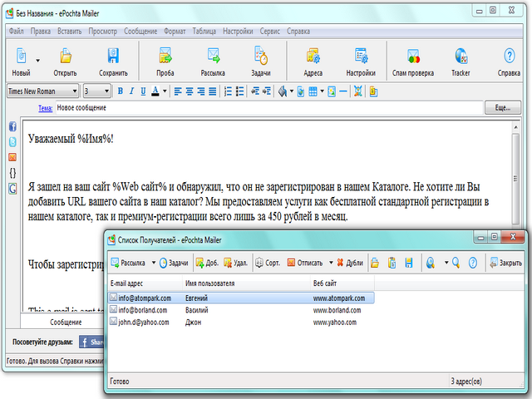Expand Рассылка dropdown in recipients window
The width and height of the screenshot is (532, 399).
[153, 263]
